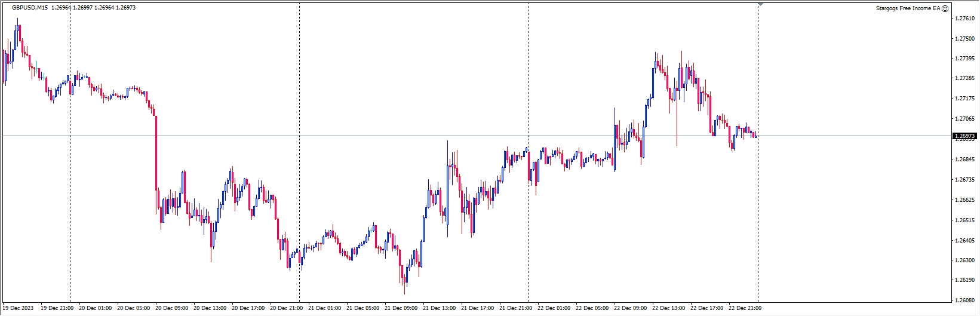The image size is (980, 316).
Task: Click the 1.26190 price axis label
Action: [964, 280]
